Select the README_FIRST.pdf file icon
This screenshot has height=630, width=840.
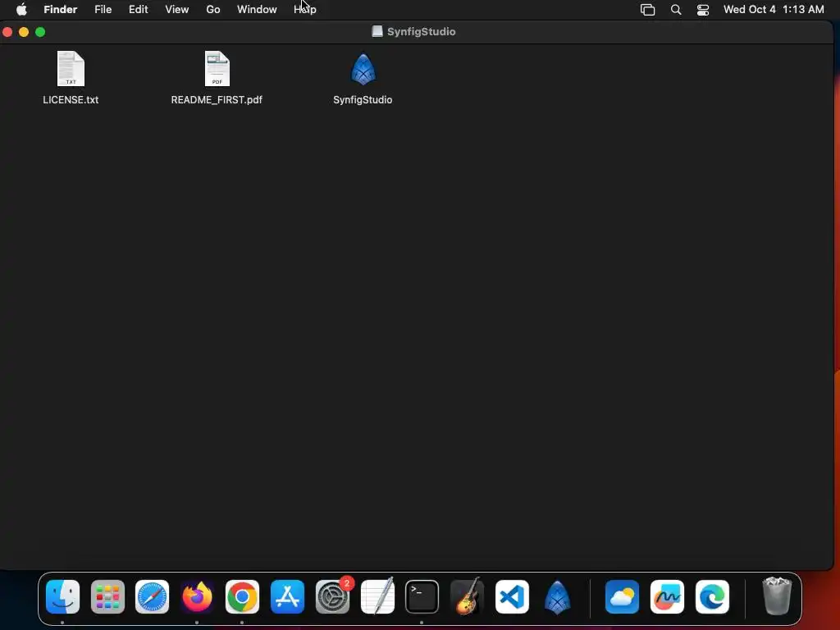[217, 69]
